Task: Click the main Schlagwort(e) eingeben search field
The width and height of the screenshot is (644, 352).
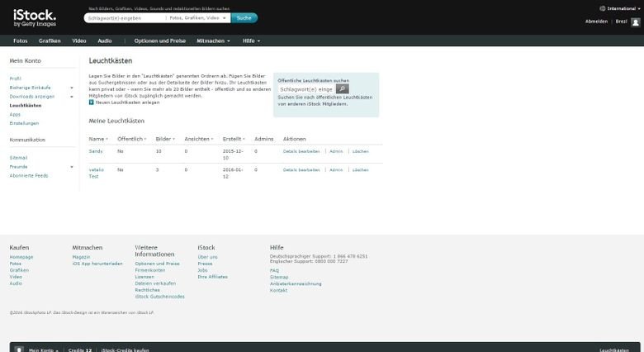Action: (x=124, y=17)
